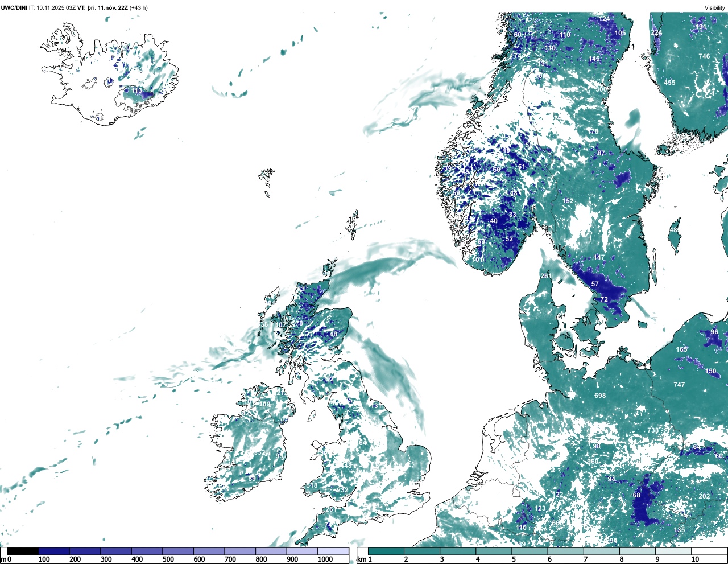This screenshot has height=564, width=728.
Task: Select the 500–600 m legend swatch
Action: tap(178, 551)
